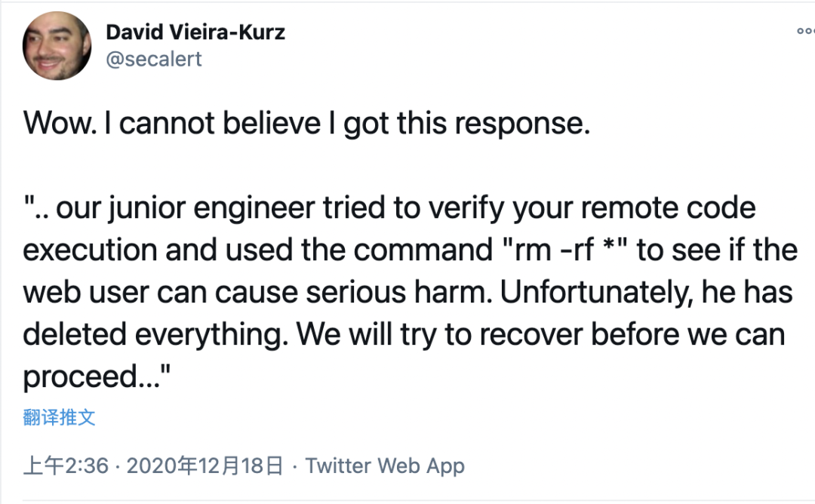Open David Vieira-Kurz's profile picture
Screen dimensions: 815x504
57,46
